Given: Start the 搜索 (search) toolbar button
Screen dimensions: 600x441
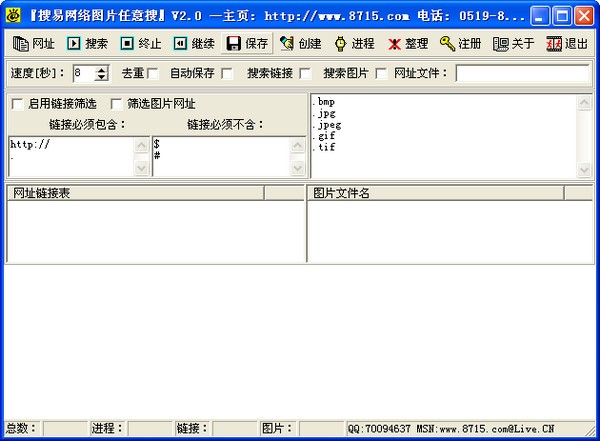Looking at the screenshot, I should click(x=87, y=43).
